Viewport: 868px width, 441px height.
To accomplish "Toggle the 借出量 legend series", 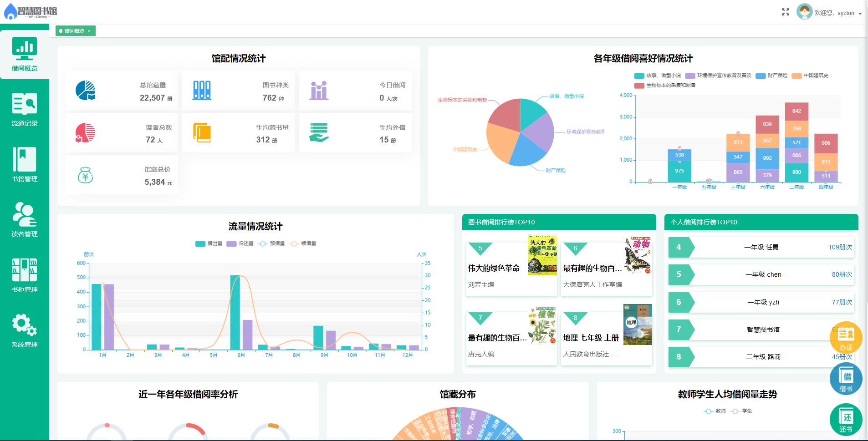I will pyautogui.click(x=209, y=243).
